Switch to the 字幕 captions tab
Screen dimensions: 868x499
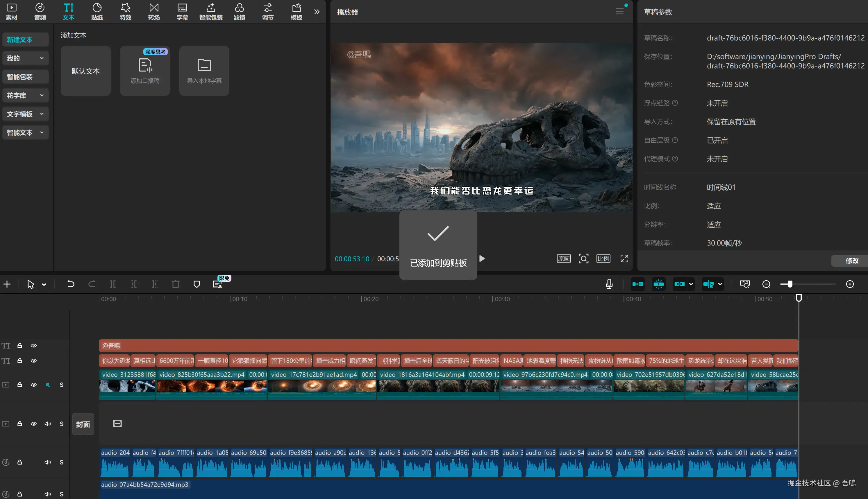[x=182, y=11]
